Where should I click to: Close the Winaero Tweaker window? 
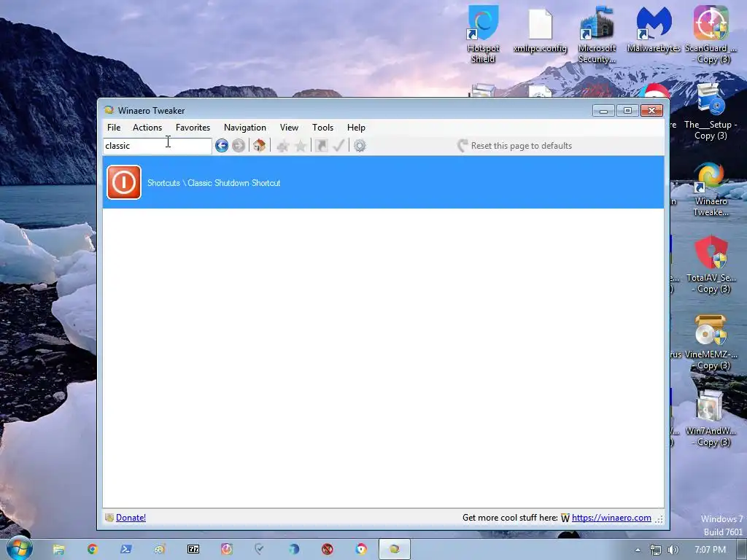pyautogui.click(x=651, y=111)
